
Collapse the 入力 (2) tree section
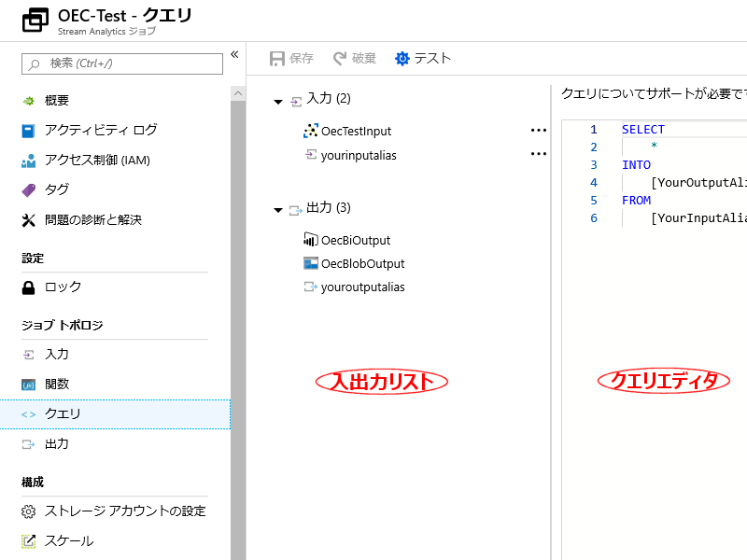278,102
